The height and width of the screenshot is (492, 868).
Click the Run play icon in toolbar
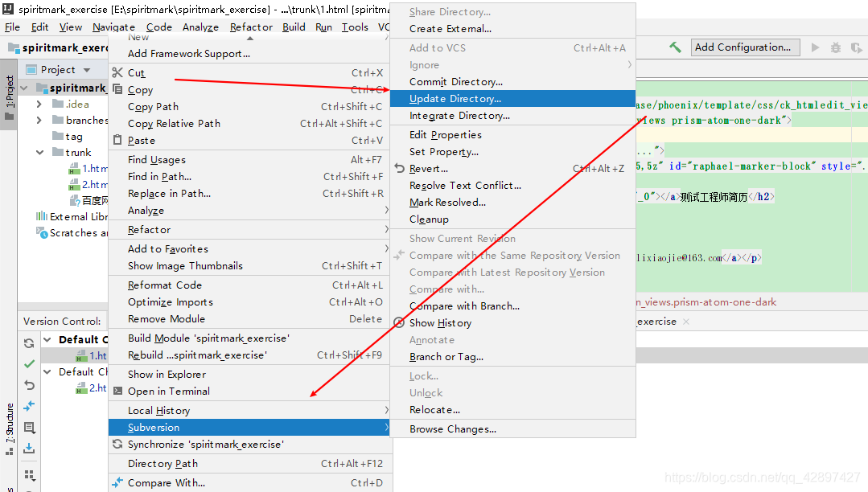815,47
